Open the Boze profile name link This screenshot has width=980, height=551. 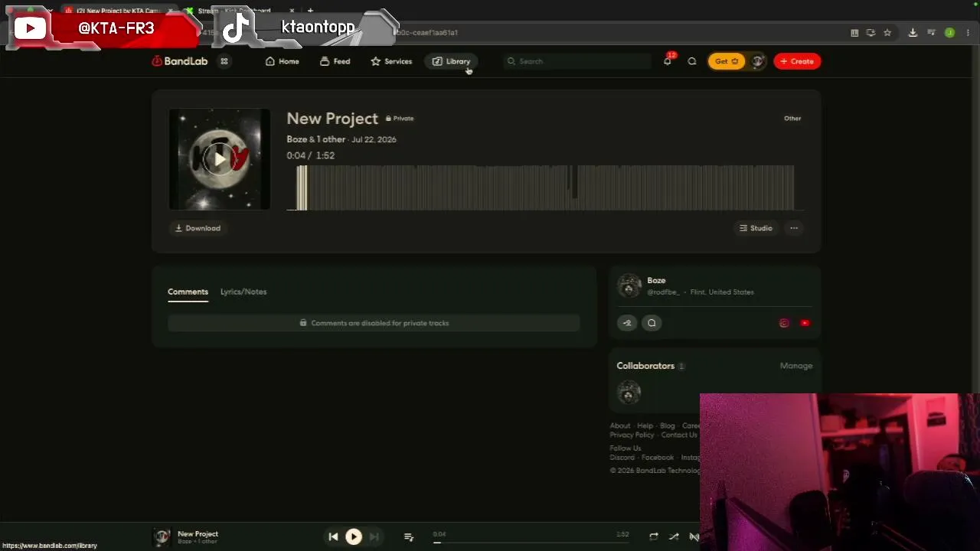tap(656, 281)
